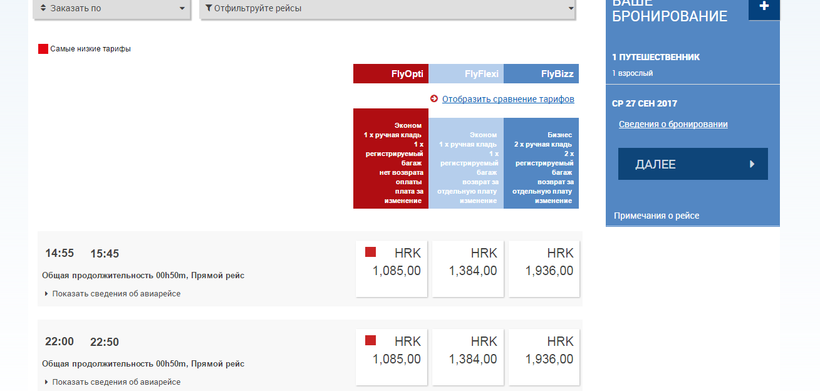This screenshot has width=820, height=391.
Task: Click the plus icon beside booking header
Action: click(x=764, y=8)
